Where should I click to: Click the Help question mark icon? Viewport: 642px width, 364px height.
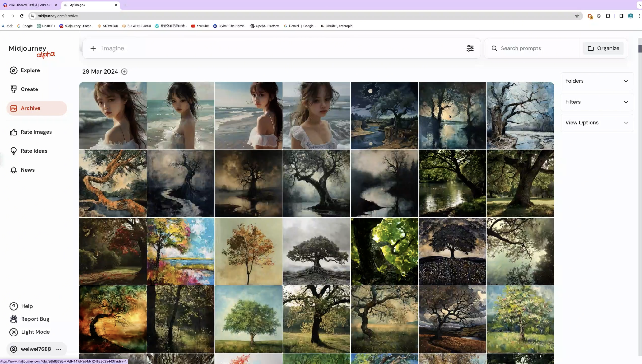pos(14,306)
